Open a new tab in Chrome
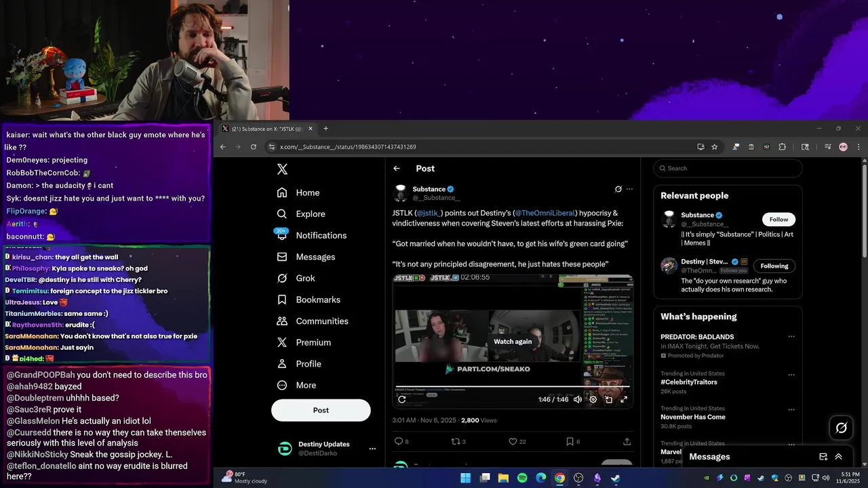Image resolution: width=868 pixels, height=488 pixels. (x=325, y=129)
